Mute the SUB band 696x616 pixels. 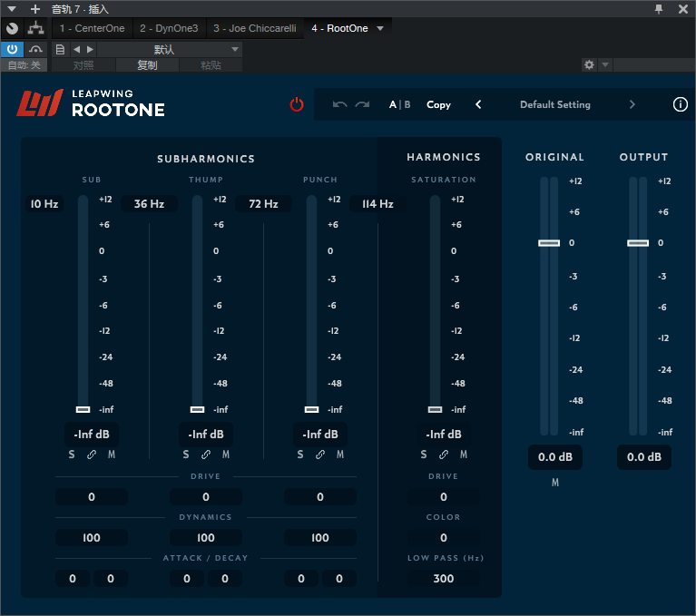(x=112, y=455)
